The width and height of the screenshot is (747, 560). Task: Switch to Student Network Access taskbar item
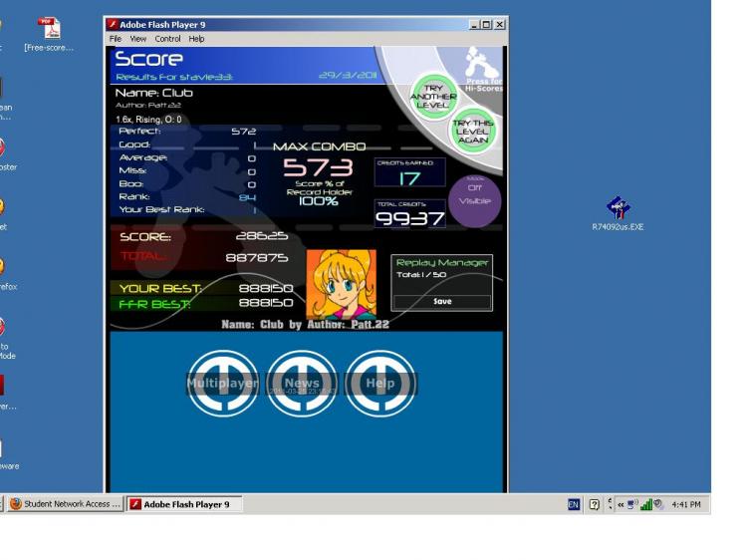(x=66, y=504)
